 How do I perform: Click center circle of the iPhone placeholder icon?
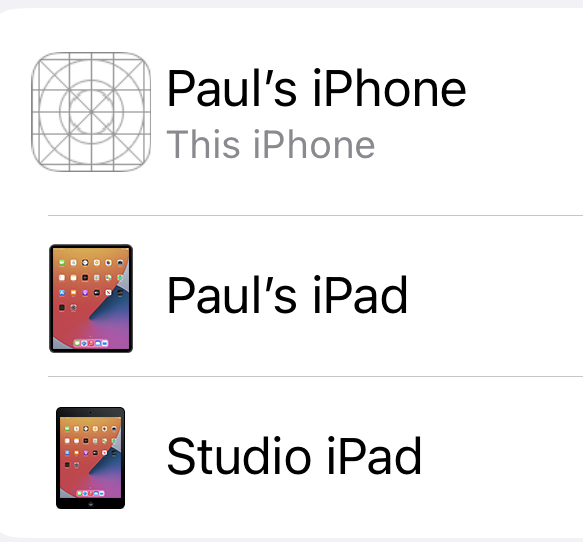pos(91,112)
